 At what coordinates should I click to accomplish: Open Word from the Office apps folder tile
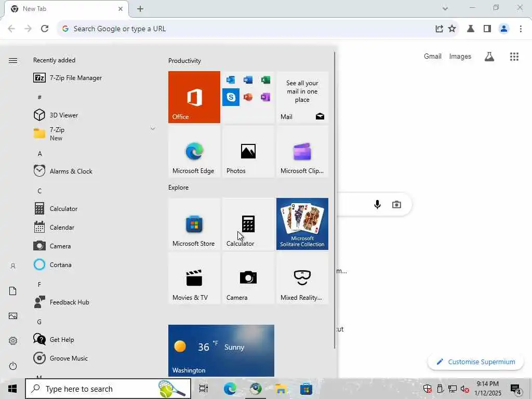click(x=248, y=79)
